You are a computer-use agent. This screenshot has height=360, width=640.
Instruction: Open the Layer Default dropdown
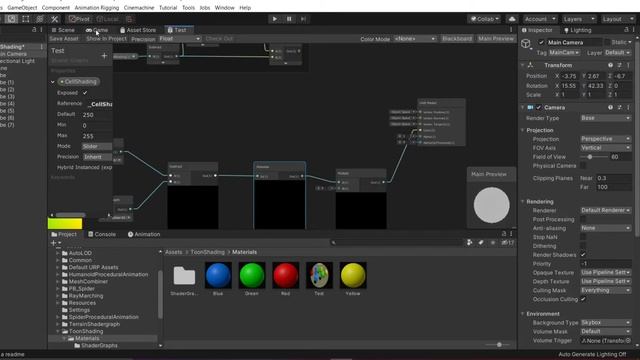click(x=618, y=53)
